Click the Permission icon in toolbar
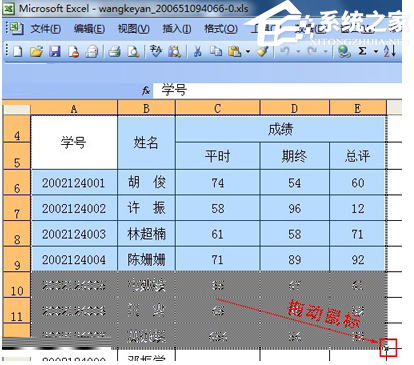Screen dimensions: 414x365 [x=73, y=52]
